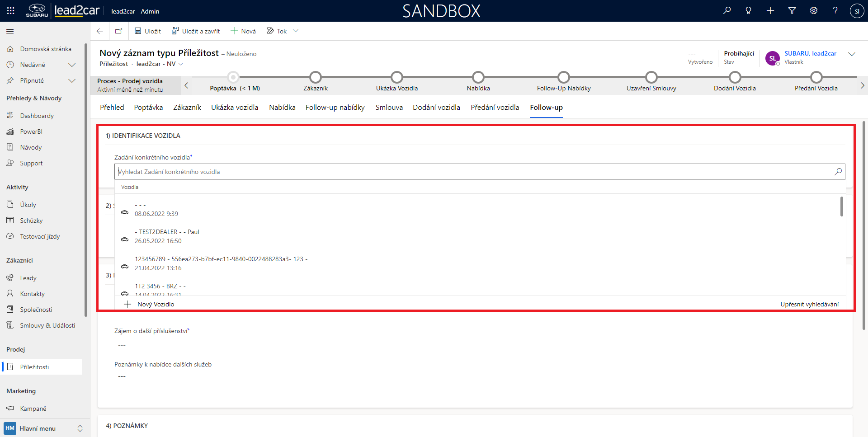
Task: Collapse the hamburger navigation menu
Action: pyautogui.click(x=10, y=31)
